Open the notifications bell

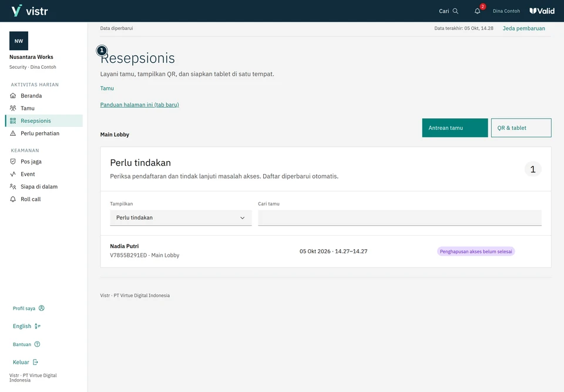[x=477, y=11]
